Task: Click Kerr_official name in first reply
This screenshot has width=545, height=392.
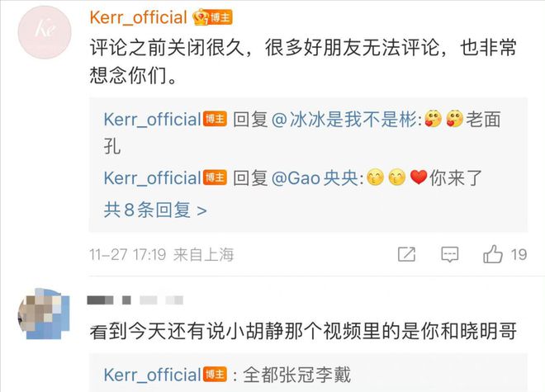Action: [152, 120]
